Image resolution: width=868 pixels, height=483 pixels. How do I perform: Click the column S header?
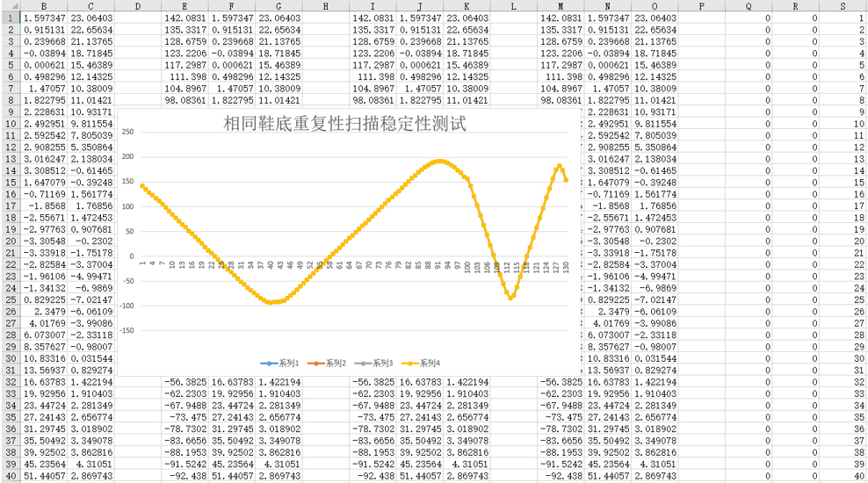(843, 6)
